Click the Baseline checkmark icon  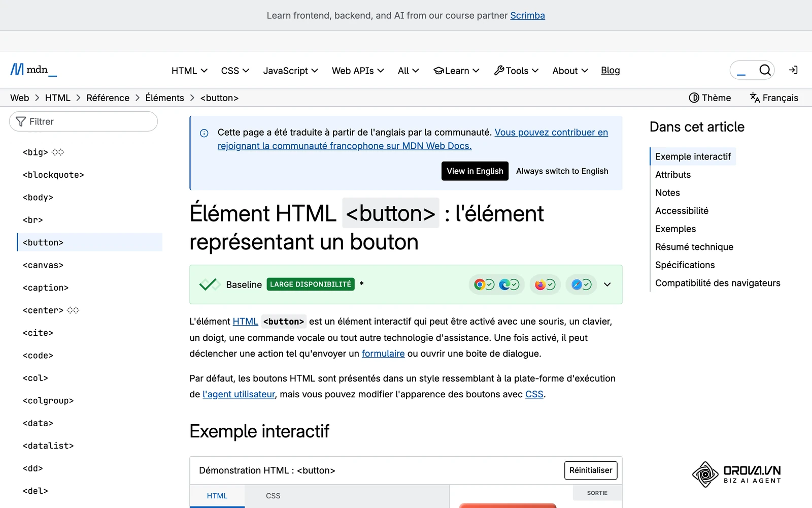[x=209, y=284]
